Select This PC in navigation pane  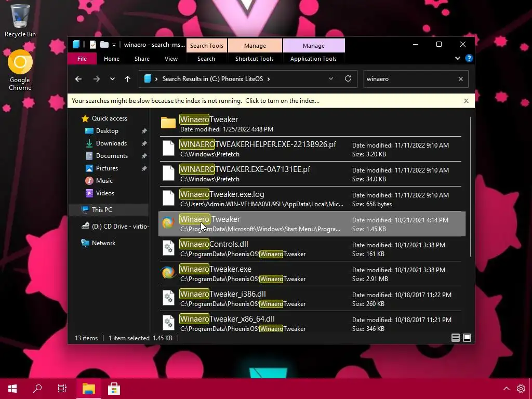tap(109, 210)
